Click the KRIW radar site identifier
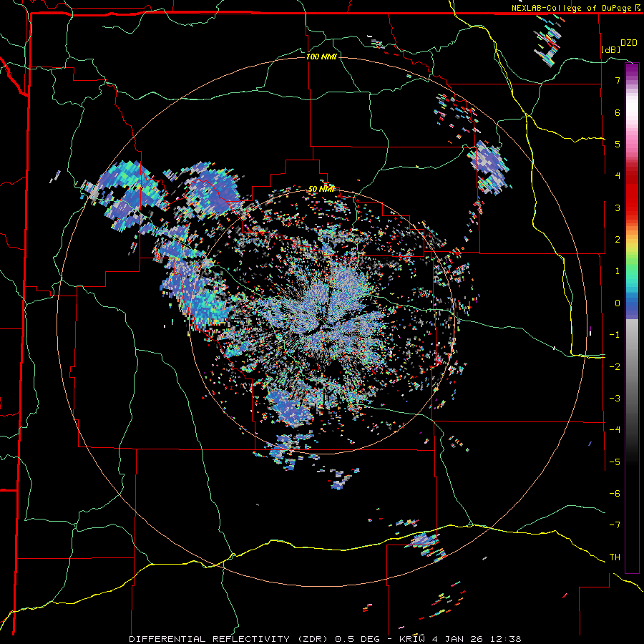The image size is (644, 644). [x=414, y=639]
